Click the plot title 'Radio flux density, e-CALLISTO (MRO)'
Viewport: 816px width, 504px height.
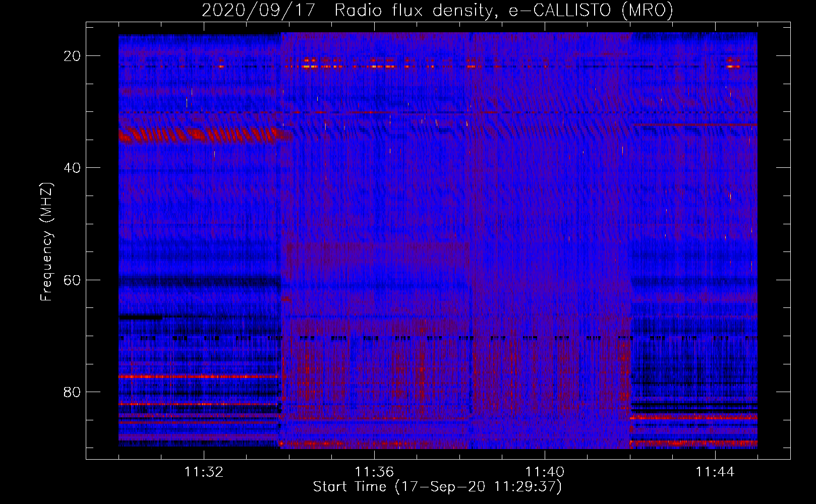504,10
